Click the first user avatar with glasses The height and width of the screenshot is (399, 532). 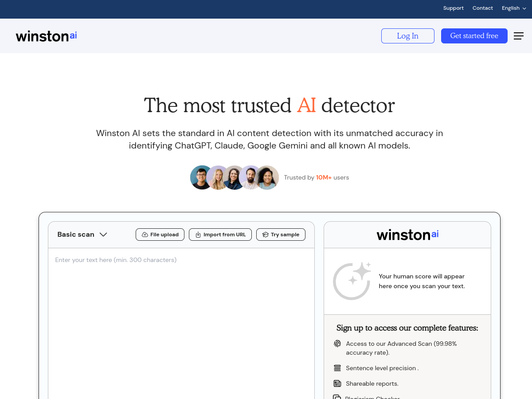[x=201, y=177]
